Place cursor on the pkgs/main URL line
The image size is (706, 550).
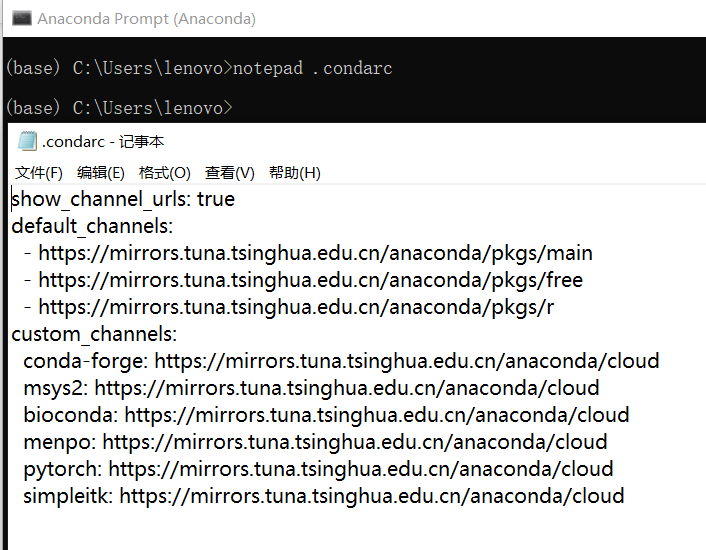point(315,253)
